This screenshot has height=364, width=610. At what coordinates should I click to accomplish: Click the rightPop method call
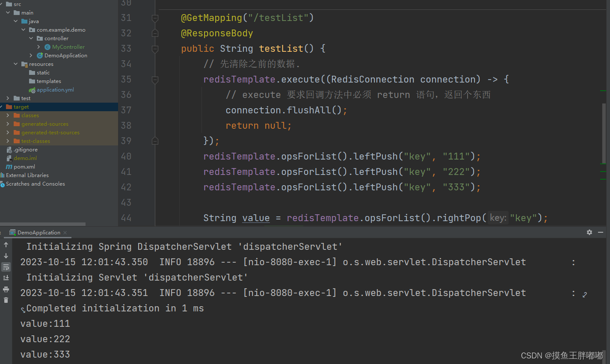pyautogui.click(x=459, y=218)
